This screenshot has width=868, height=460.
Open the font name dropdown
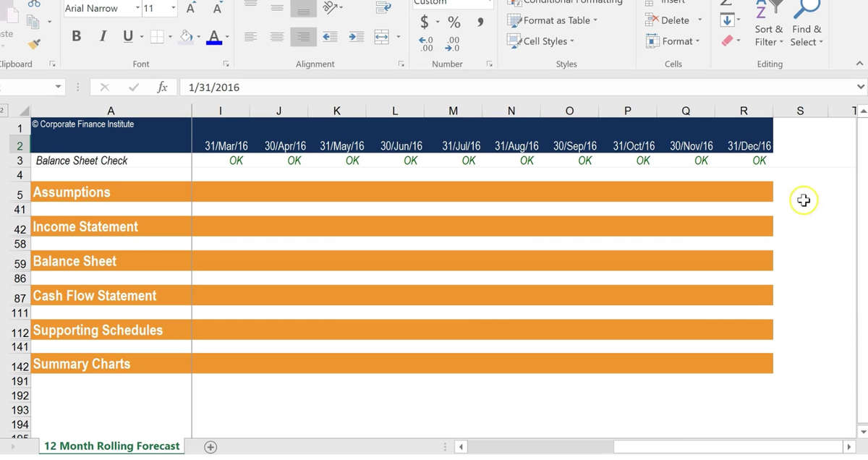[137, 9]
